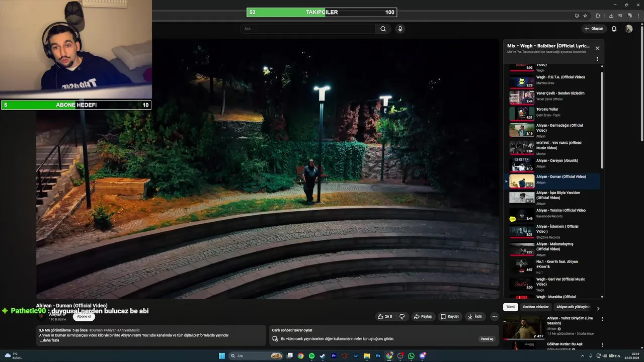Close the Mix playlist panel
Screen dimensions: 644x362
[x=597, y=48]
